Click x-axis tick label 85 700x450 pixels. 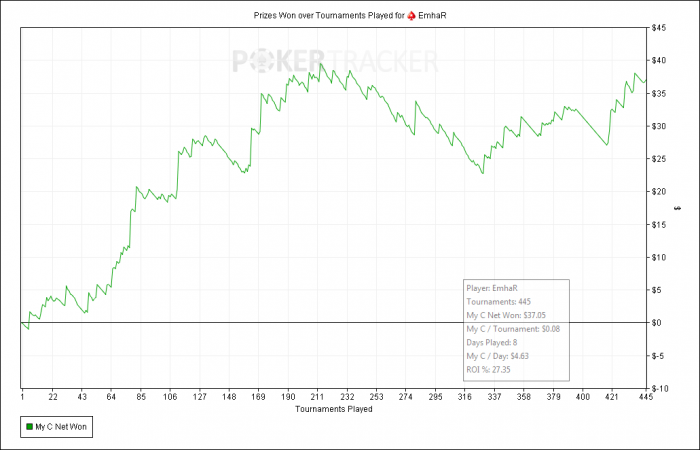pos(141,397)
